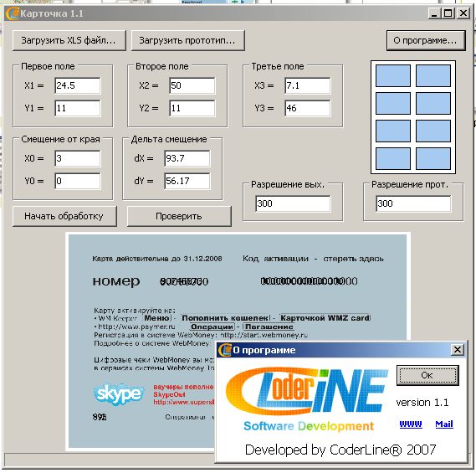The image size is (476, 473).
Task: Minimize the Карточка 1.1 window
Action: coord(435,13)
